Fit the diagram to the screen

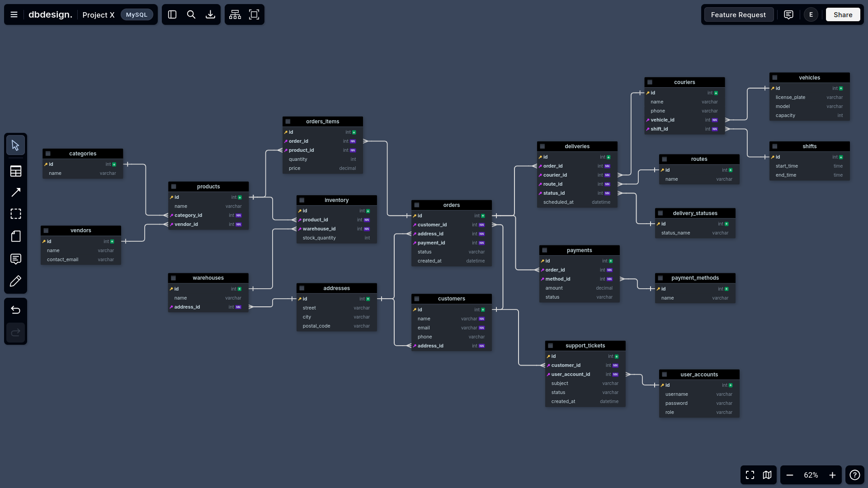pos(254,14)
